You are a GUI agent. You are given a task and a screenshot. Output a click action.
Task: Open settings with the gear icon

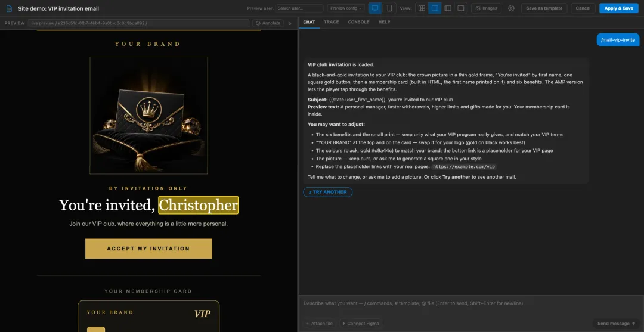511,8
